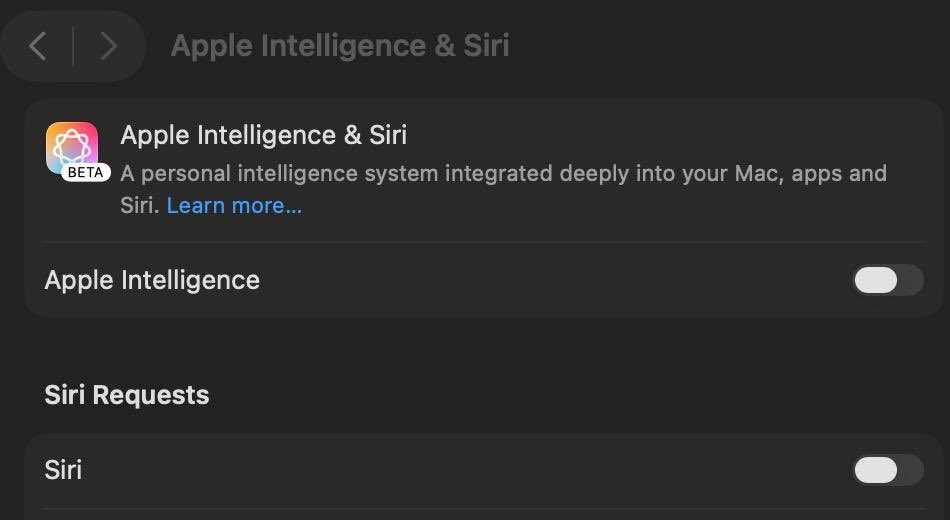Image resolution: width=950 pixels, height=520 pixels.
Task: Enable the Apple Intelligence switch
Action: [x=887, y=280]
